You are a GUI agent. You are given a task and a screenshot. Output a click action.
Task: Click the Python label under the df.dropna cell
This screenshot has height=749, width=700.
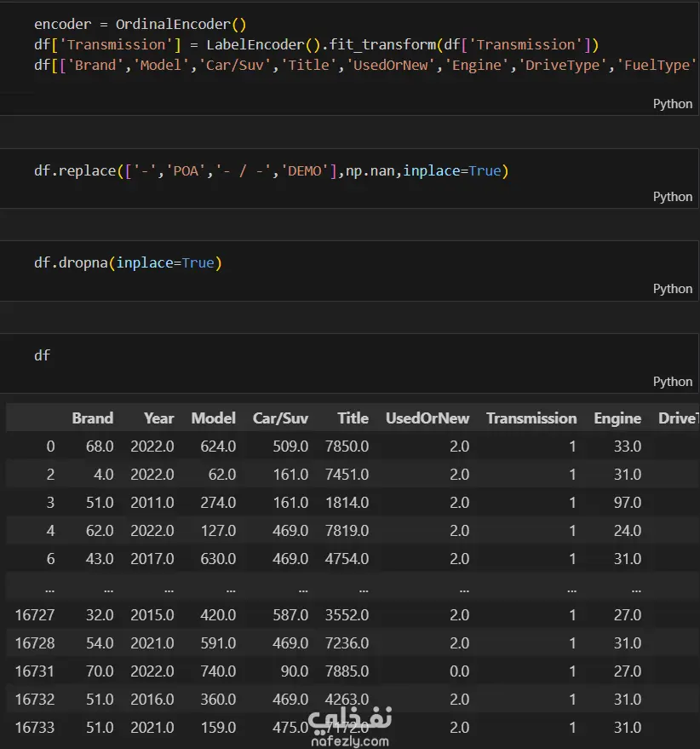click(x=673, y=289)
